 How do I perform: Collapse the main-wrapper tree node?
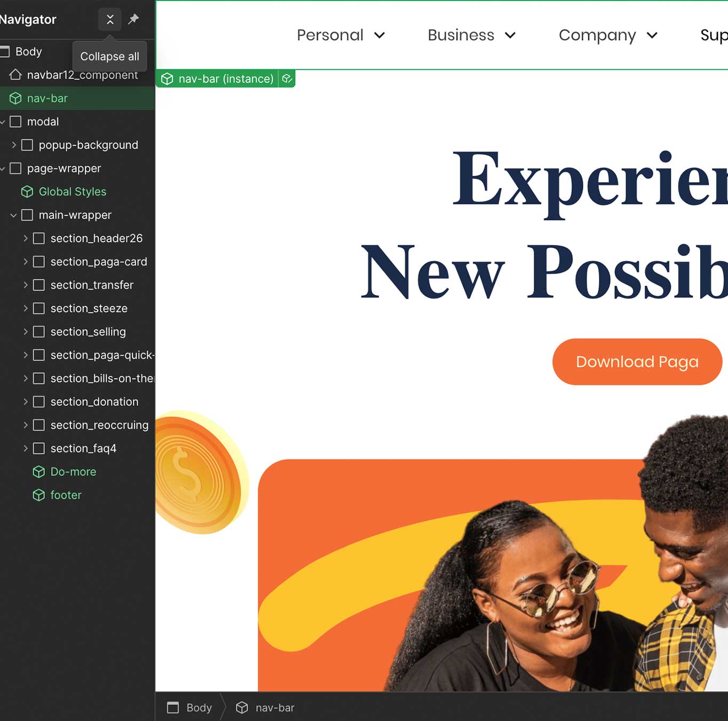point(14,215)
